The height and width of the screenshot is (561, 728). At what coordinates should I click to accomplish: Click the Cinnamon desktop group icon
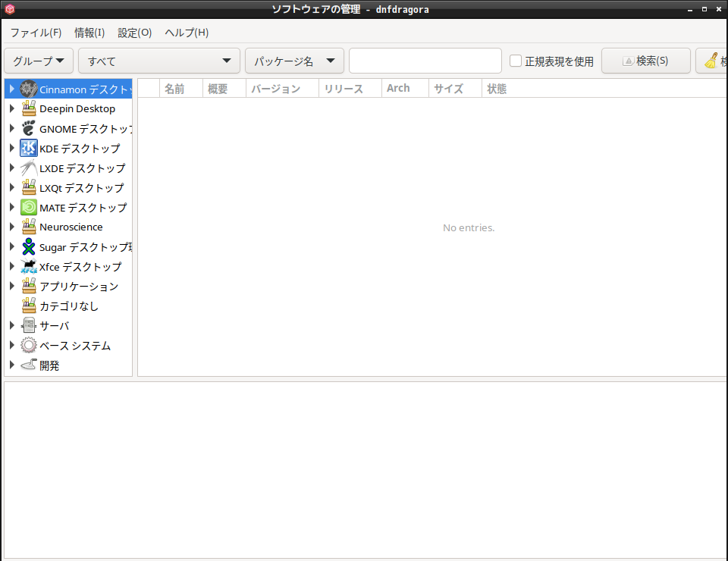click(x=29, y=89)
